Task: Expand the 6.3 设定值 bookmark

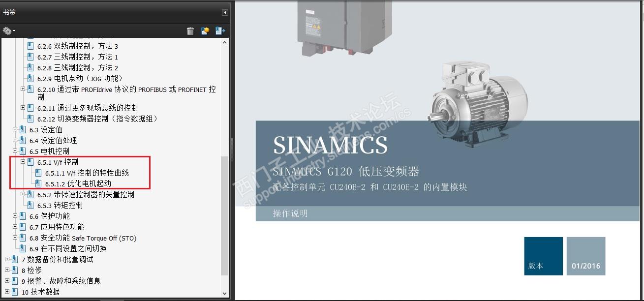Action: tap(15, 129)
